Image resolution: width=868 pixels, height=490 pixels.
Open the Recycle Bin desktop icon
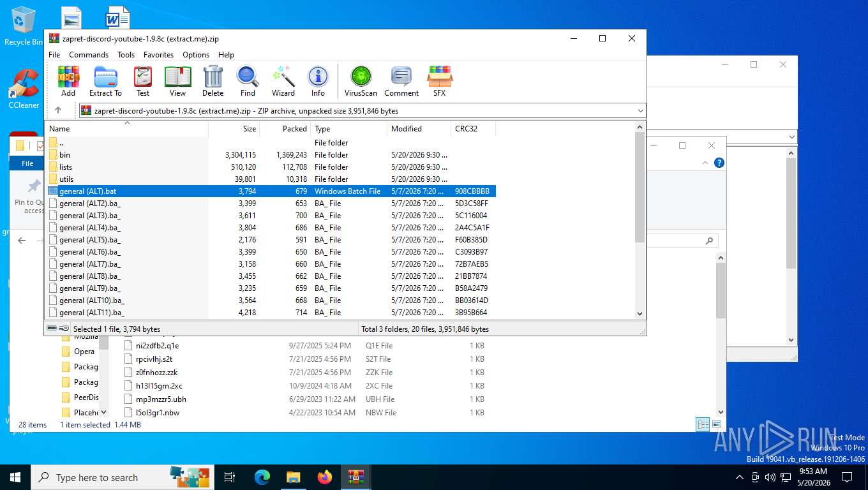[x=24, y=26]
